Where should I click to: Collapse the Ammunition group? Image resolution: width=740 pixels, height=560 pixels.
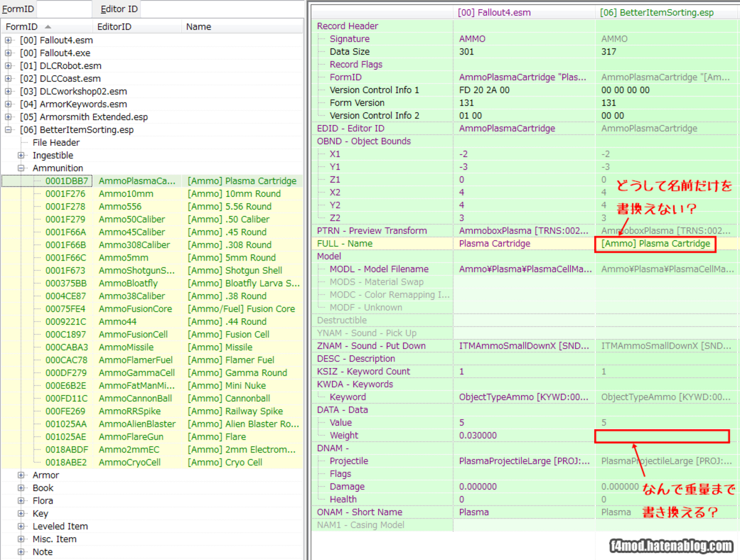[21, 168]
